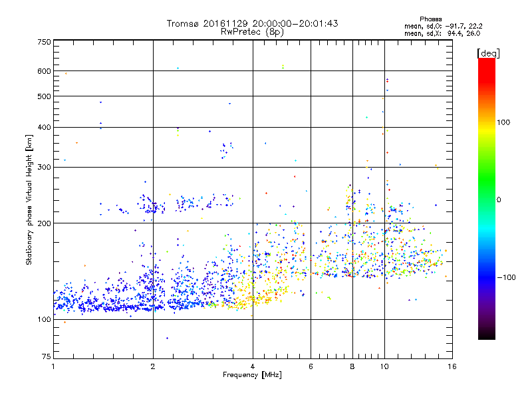Click the 'mean, sd,X: 94.4, 26.0' text
Viewport: 532px width, 399px height.
pyautogui.click(x=442, y=33)
